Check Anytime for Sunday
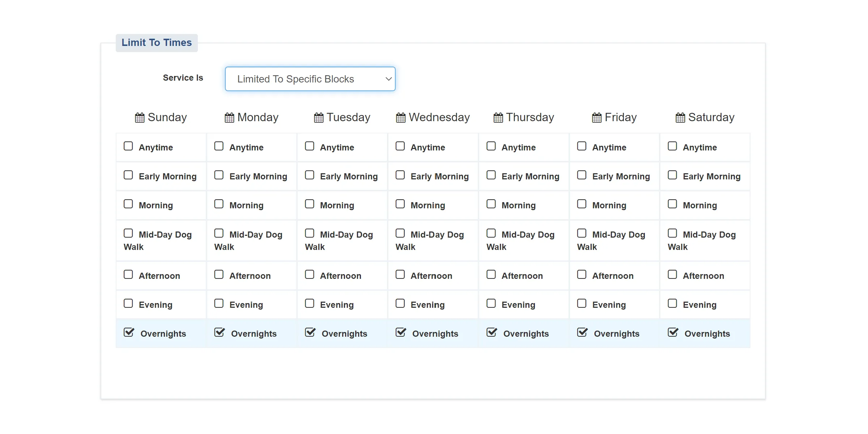868x434 pixels. [128, 146]
